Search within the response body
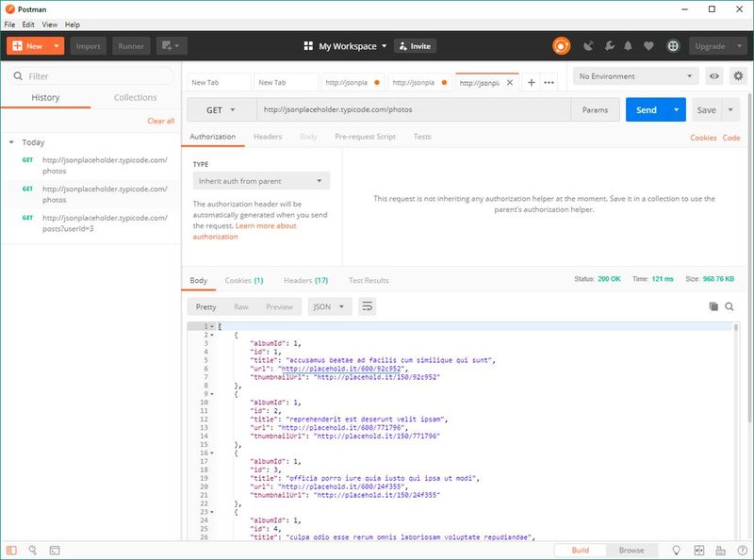The width and height of the screenshot is (754, 560). (729, 306)
